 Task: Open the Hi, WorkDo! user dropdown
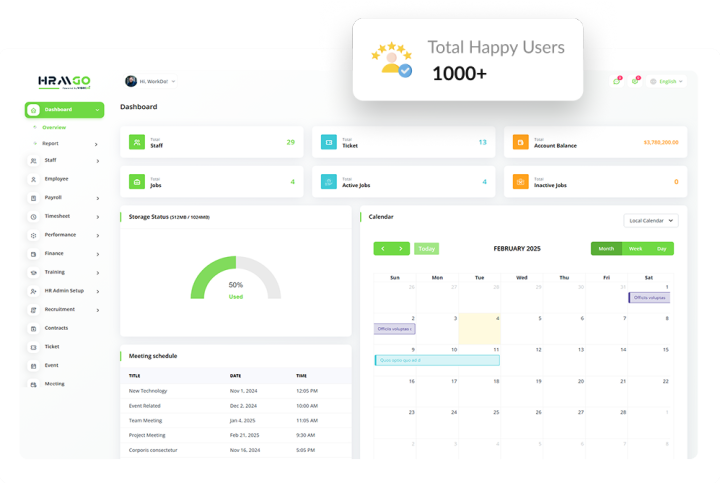[151, 81]
